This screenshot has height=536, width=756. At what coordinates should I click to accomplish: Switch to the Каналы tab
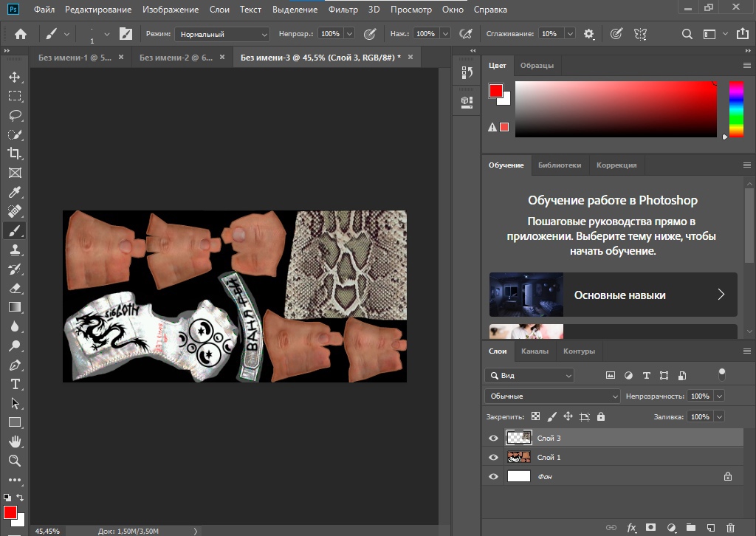pos(534,351)
